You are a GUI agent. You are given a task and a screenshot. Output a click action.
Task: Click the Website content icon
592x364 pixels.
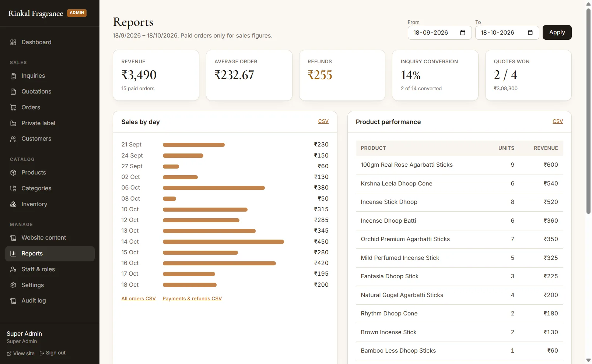coord(13,238)
